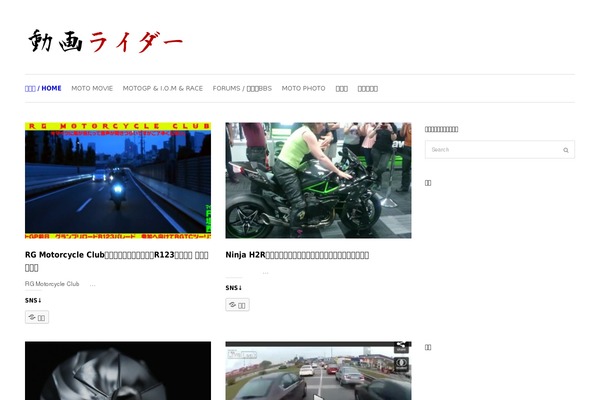This screenshot has height=400, width=600.
Task: Click the ellipsis after RG Motorcycle Club excerpt
Action: [x=93, y=285]
